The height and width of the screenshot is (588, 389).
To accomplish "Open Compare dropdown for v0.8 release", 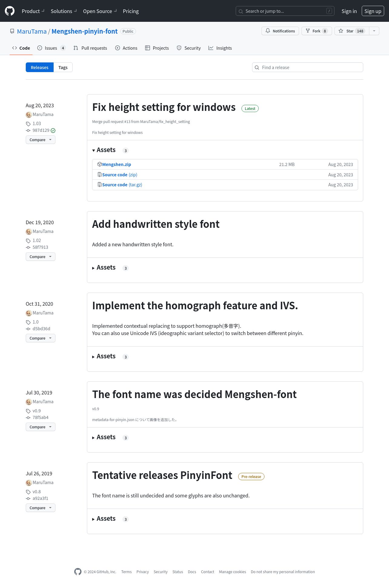I will tap(41, 508).
